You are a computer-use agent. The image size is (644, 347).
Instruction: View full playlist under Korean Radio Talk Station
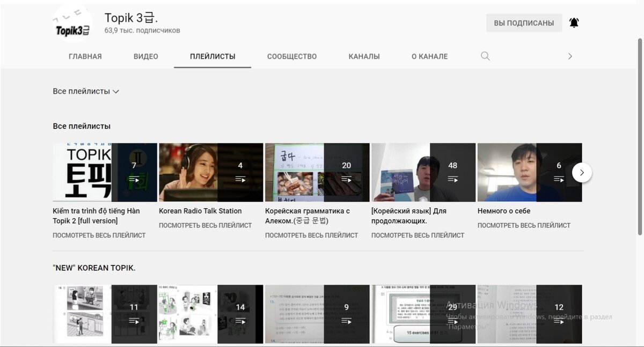pyautogui.click(x=206, y=225)
